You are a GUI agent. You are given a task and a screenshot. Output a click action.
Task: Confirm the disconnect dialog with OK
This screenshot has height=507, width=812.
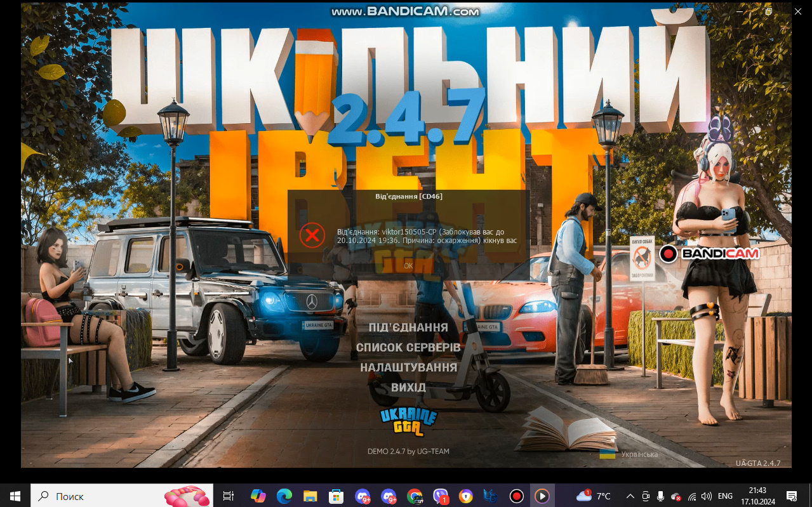coord(408,266)
